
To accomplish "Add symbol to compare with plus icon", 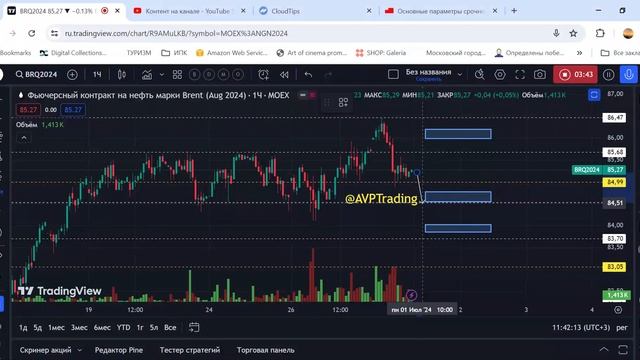I will click(72, 74).
